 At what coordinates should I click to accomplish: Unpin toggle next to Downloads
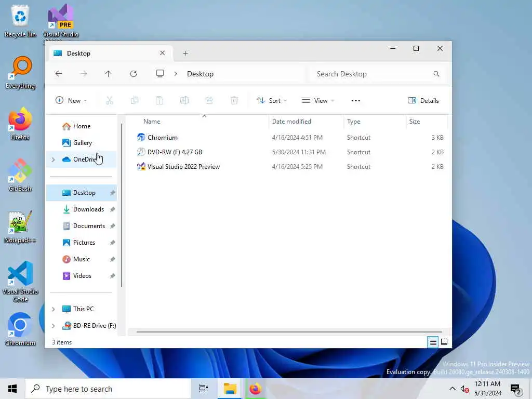(x=112, y=209)
